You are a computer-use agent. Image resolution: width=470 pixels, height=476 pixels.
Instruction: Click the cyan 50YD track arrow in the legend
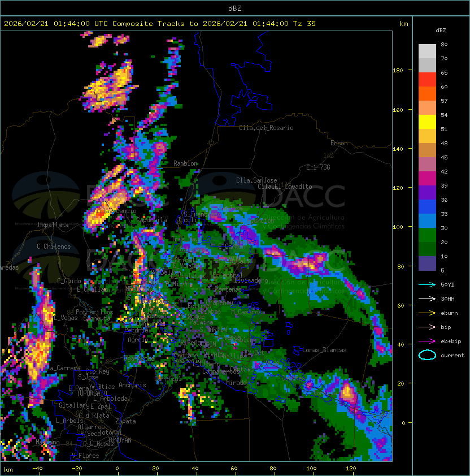tap(427, 284)
